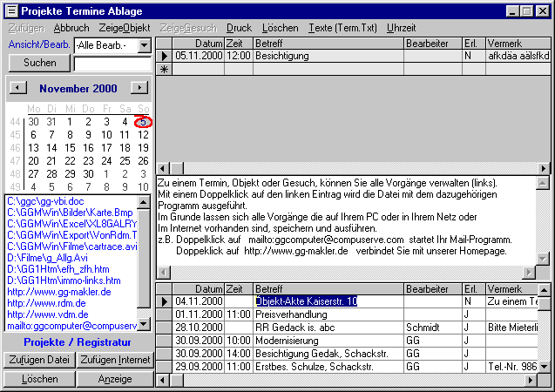Click the Suchen button

(x=40, y=63)
